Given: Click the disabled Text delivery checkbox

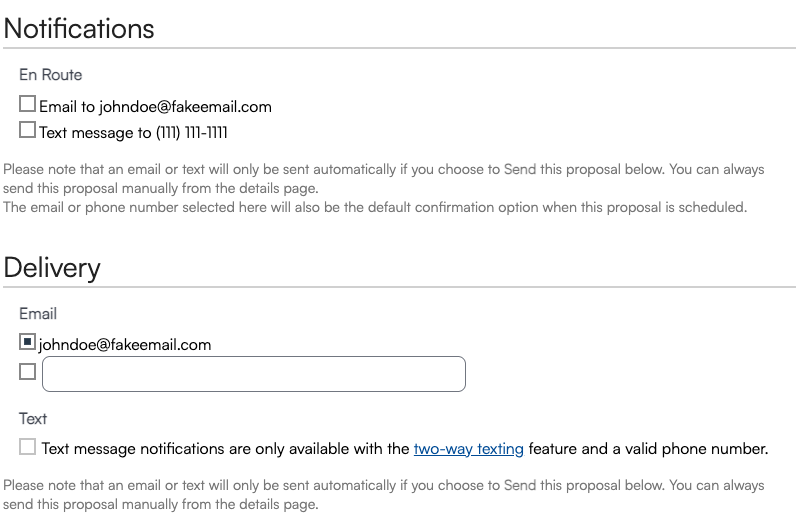Looking at the screenshot, I should tap(28, 447).
